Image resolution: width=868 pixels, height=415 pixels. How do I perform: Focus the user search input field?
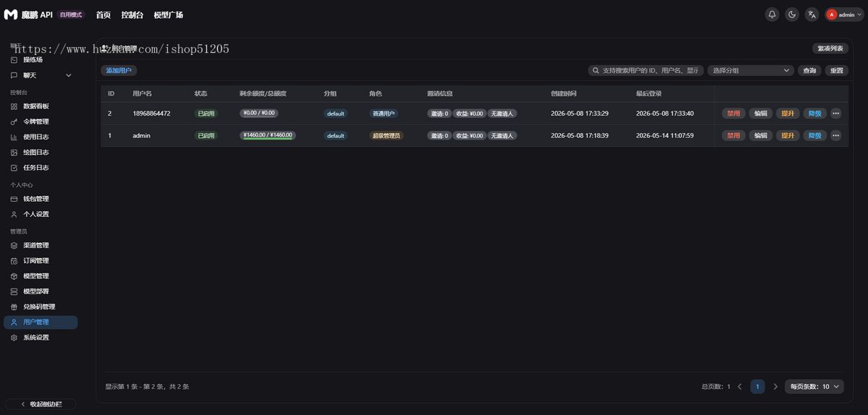pyautogui.click(x=646, y=70)
